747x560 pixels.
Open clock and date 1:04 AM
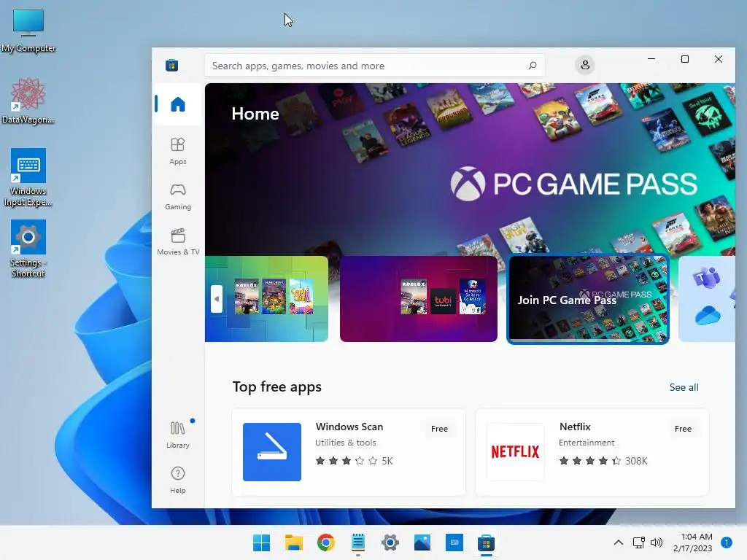[693, 542]
